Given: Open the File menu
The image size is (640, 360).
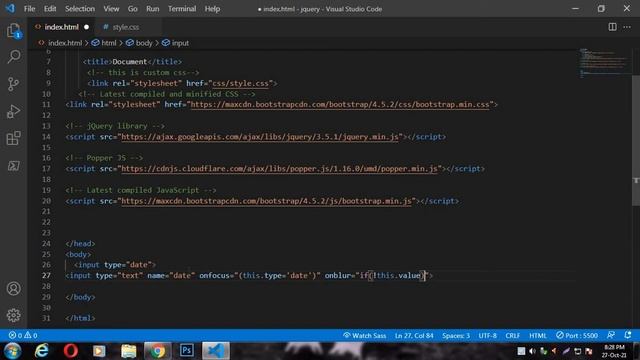Looking at the screenshot, I should coord(29,9).
